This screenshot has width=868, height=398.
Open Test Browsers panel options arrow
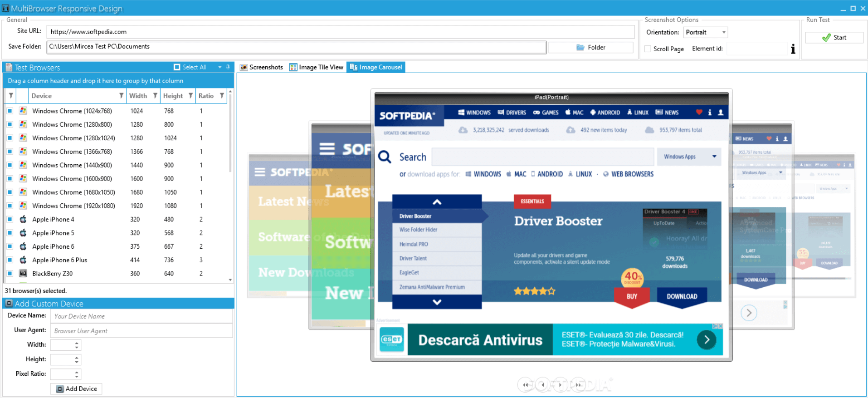[x=220, y=67]
